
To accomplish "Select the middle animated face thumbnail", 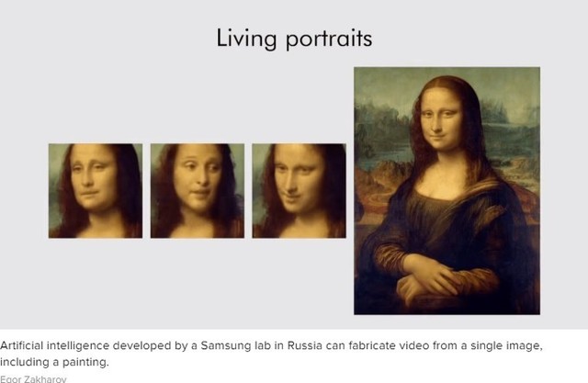I will 198,191.
